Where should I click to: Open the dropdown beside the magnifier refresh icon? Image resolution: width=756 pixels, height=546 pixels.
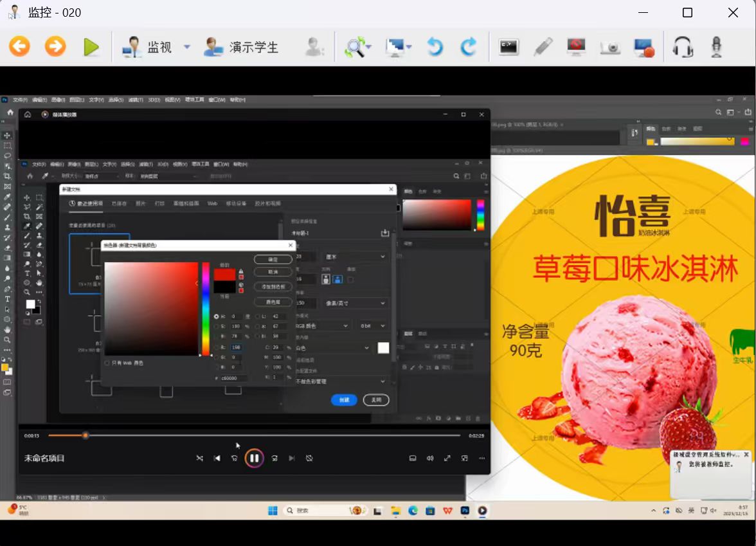(370, 47)
